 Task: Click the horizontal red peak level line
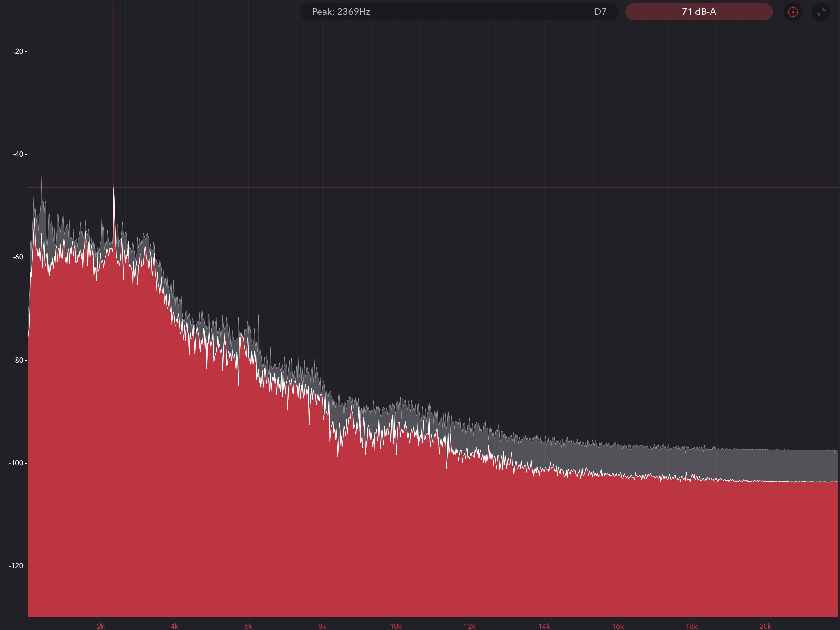[x=456, y=188]
